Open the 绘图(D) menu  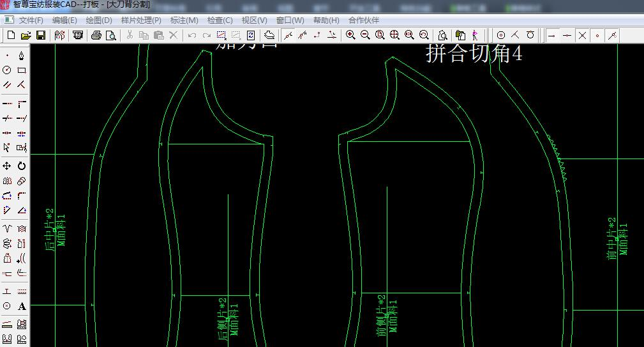(x=99, y=20)
